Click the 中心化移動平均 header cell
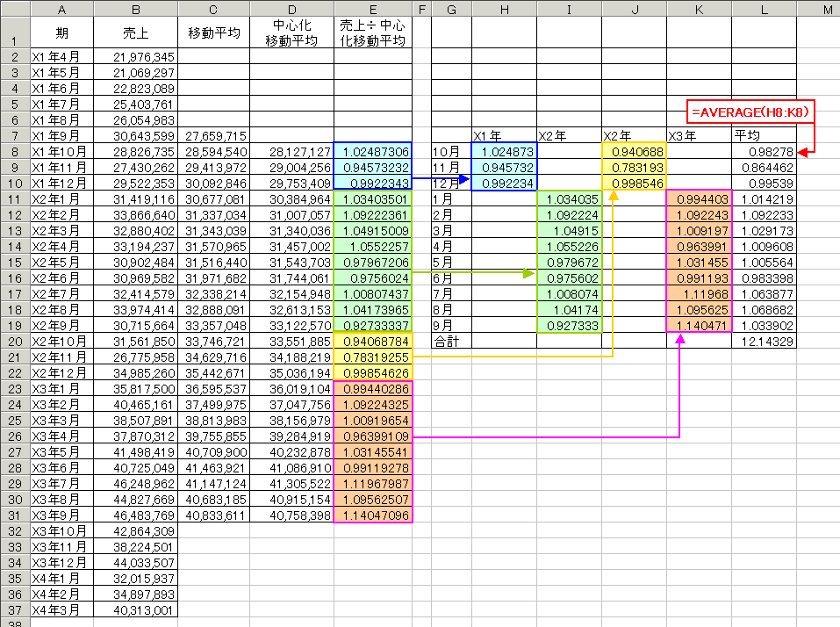Screen dimensions: 840x627 [291, 33]
